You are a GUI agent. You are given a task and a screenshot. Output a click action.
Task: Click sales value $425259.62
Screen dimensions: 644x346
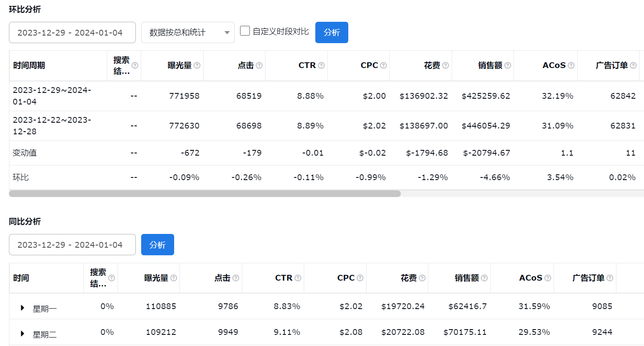[486, 96]
